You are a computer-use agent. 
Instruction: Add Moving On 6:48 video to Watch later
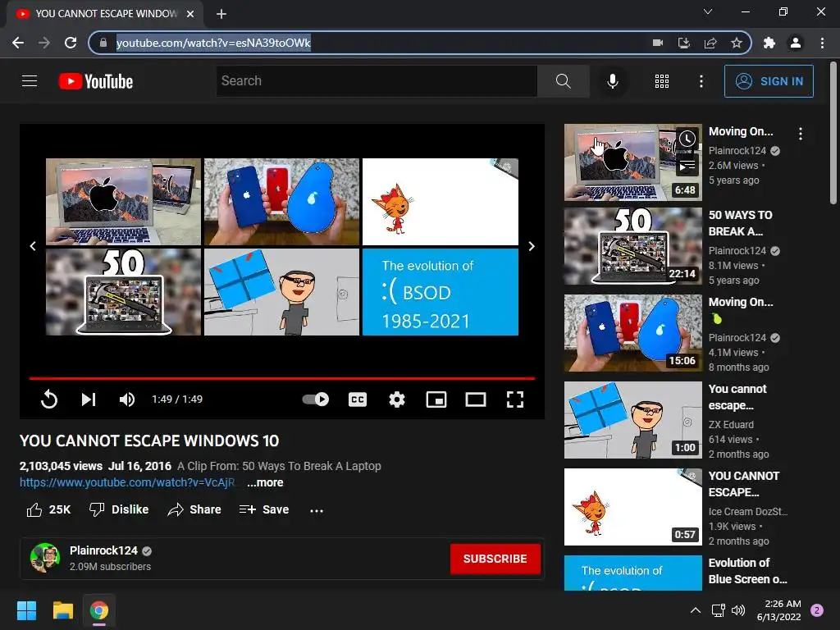click(687, 139)
